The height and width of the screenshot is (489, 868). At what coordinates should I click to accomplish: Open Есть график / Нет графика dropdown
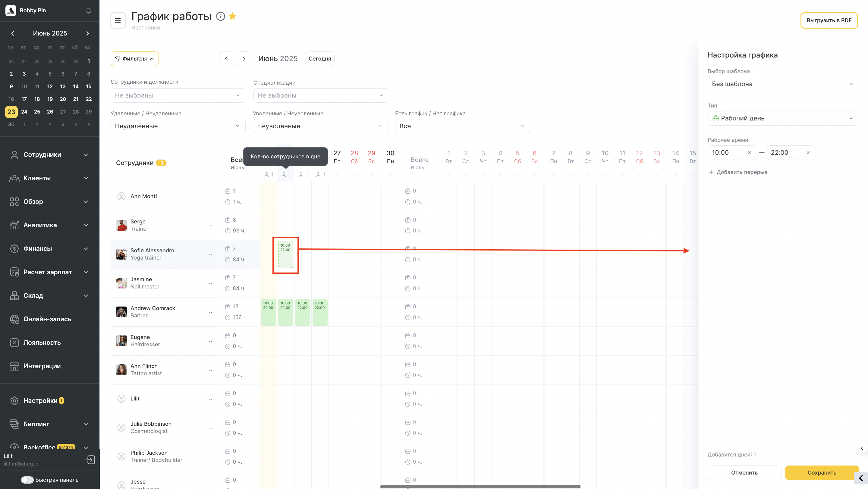[462, 126]
